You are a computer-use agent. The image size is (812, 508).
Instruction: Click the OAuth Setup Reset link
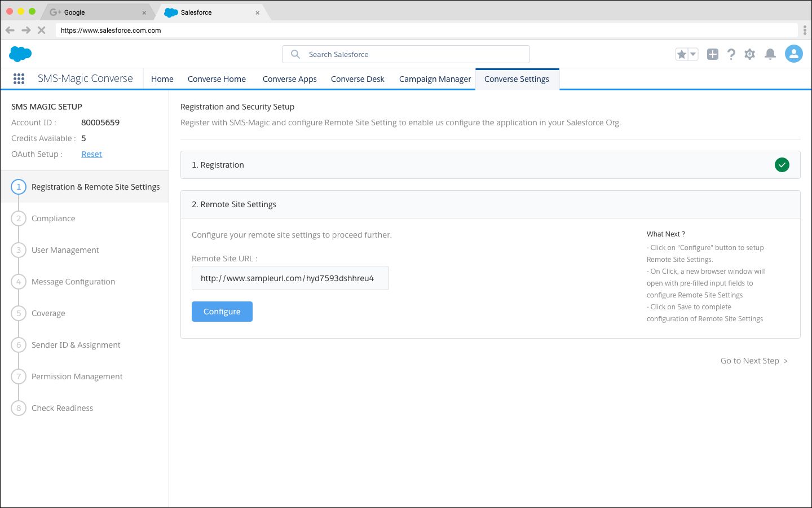point(92,154)
